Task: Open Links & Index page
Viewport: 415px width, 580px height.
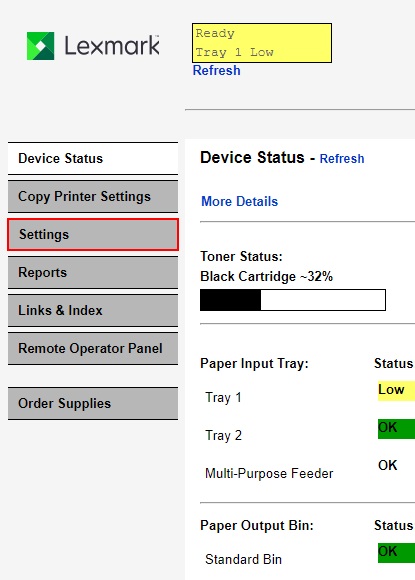Action: pyautogui.click(x=93, y=310)
